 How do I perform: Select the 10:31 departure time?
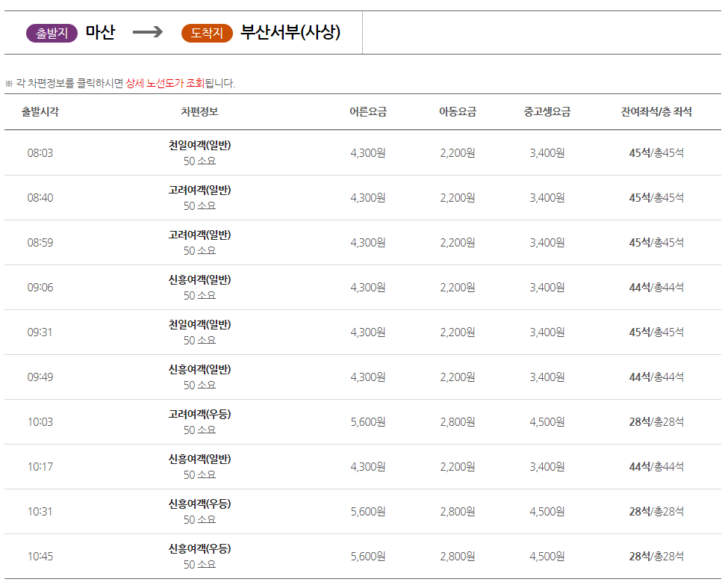pyautogui.click(x=40, y=511)
